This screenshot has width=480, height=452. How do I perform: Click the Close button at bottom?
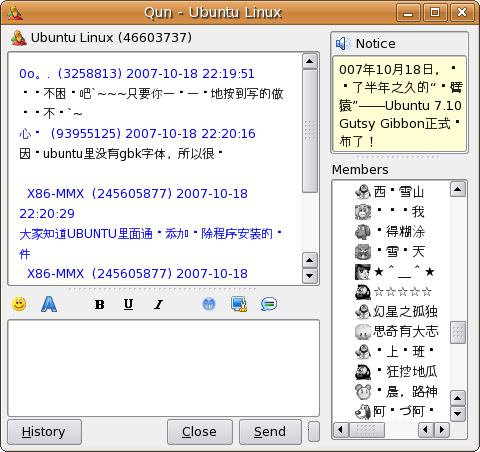point(200,432)
